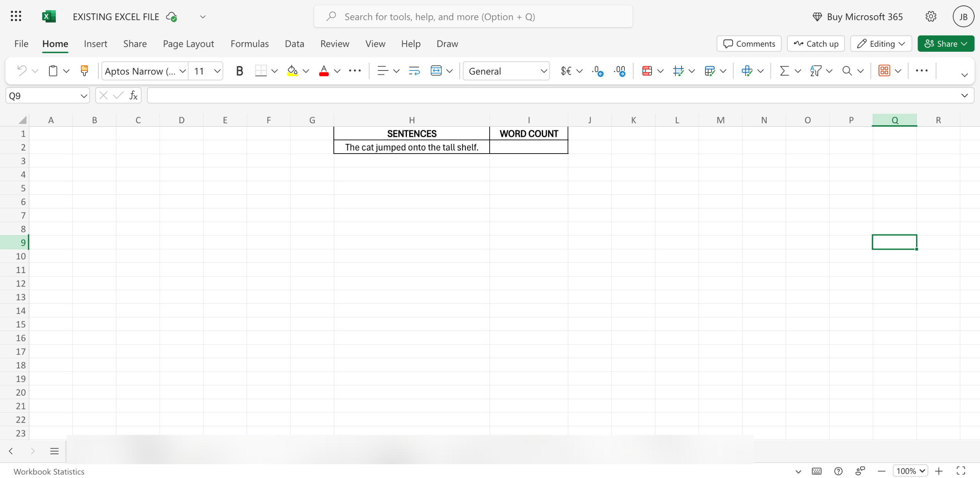Click the Catch up button
Screen dimensions: 980x478
coord(816,44)
